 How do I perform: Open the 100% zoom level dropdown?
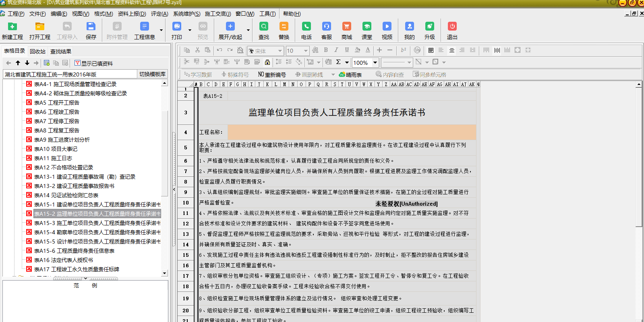click(x=375, y=62)
